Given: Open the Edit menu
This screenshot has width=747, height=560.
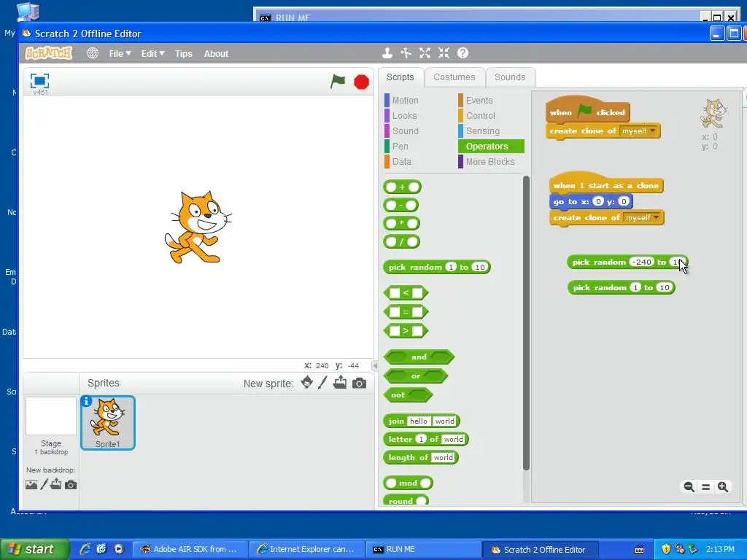Looking at the screenshot, I should 152,54.
